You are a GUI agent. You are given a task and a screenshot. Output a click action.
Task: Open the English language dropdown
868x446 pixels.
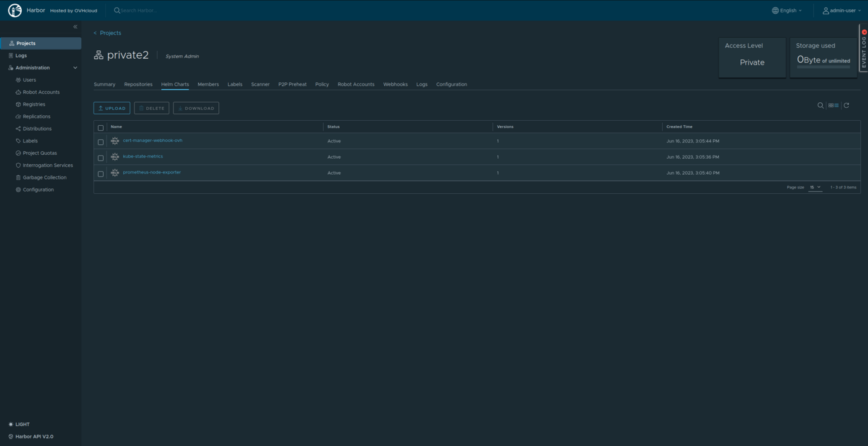point(787,11)
